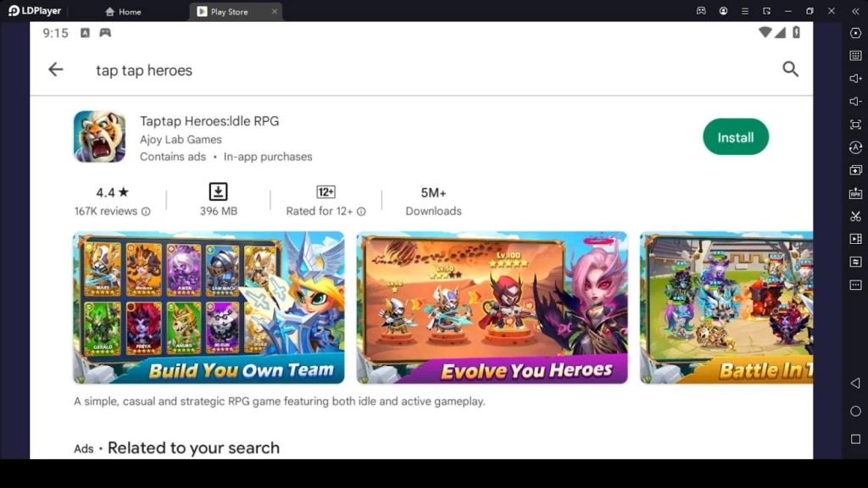This screenshot has width=868, height=488.
Task: Open the Taptap Heroes tiger app icon
Action: click(x=100, y=136)
